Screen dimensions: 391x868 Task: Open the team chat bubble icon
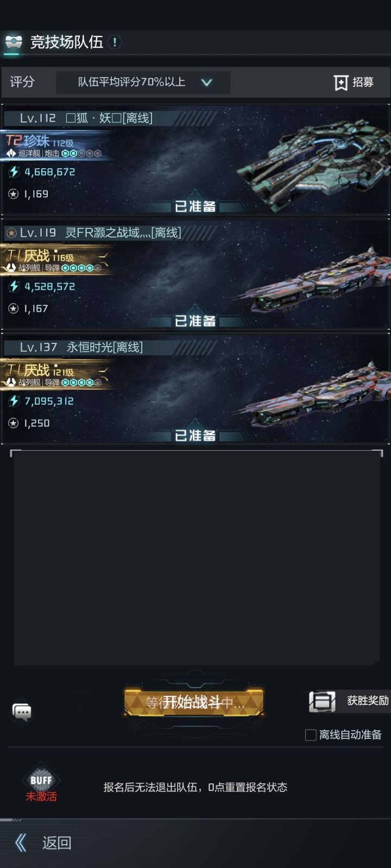[22, 712]
